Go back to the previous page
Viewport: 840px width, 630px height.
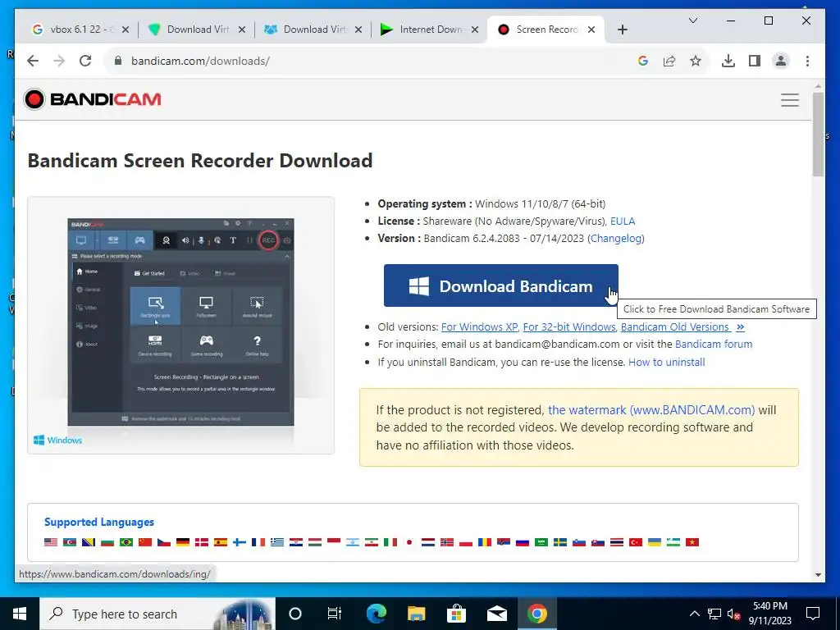(x=33, y=61)
